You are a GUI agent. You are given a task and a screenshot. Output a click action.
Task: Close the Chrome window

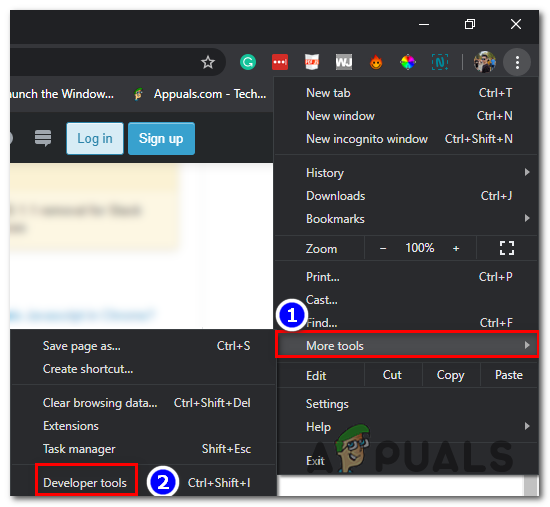click(516, 24)
